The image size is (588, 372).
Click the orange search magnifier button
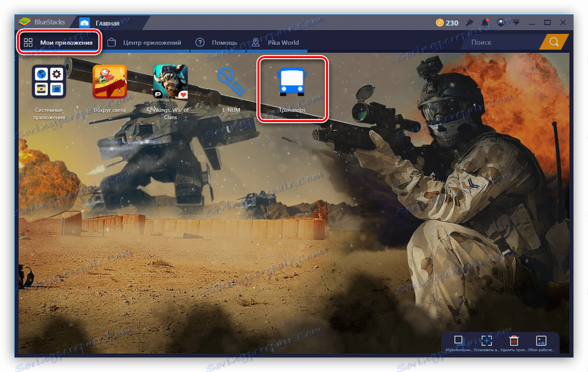click(554, 42)
